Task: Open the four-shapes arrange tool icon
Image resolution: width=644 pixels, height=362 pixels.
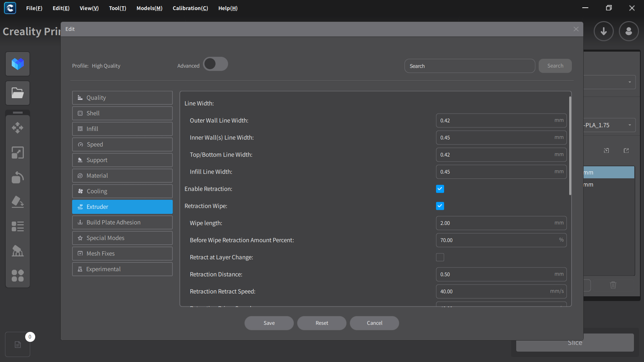Action: click(x=18, y=276)
